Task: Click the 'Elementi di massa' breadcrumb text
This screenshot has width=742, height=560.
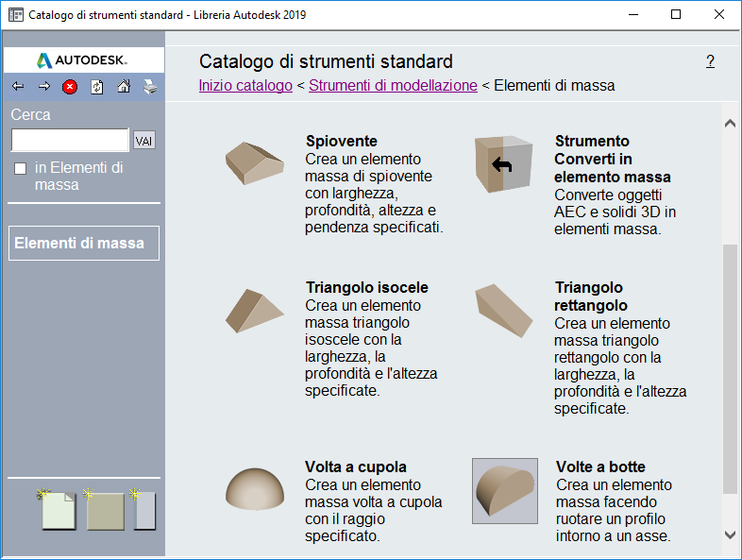Action: point(554,86)
